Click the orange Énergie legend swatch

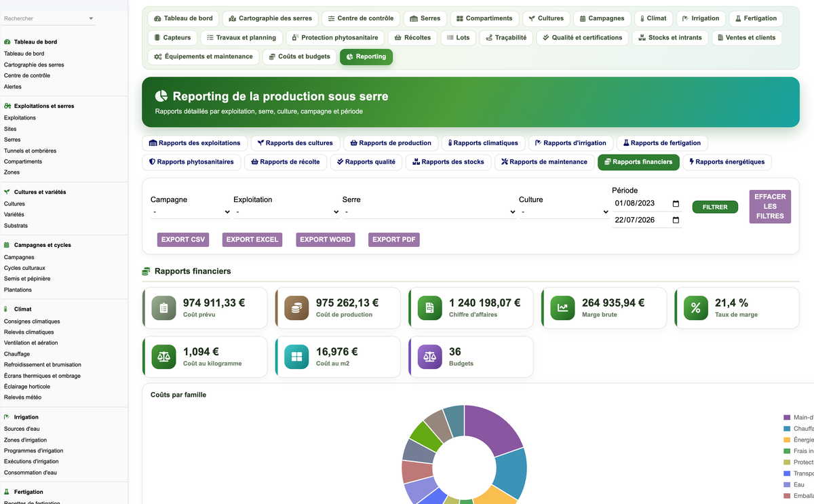[787, 440]
